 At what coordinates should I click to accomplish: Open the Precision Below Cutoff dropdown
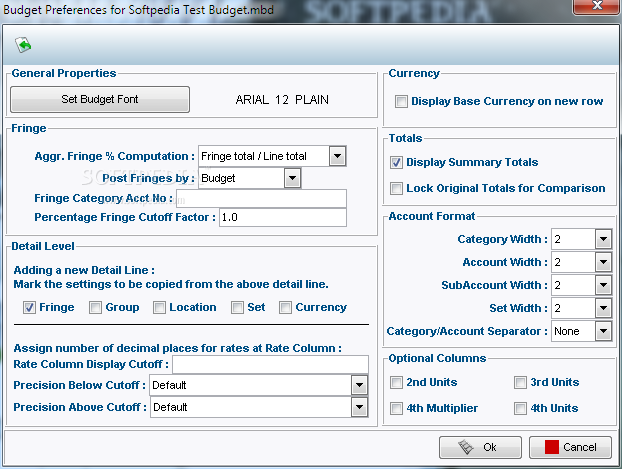[x=359, y=385]
